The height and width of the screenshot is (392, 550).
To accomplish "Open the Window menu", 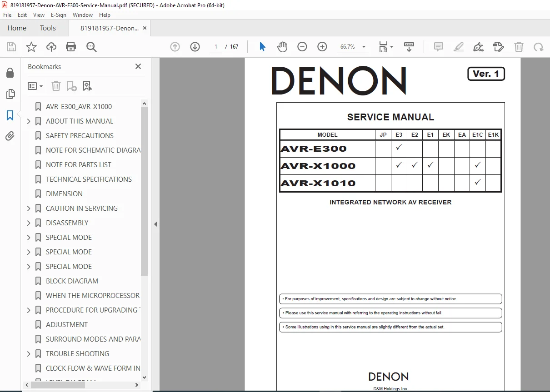I will tap(83, 15).
